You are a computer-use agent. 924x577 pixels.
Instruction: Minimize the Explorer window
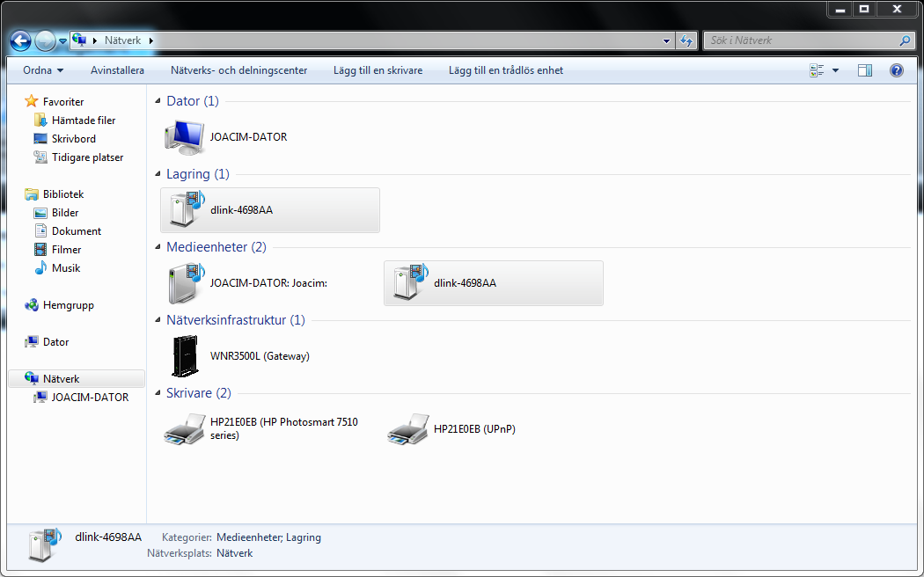click(x=840, y=9)
